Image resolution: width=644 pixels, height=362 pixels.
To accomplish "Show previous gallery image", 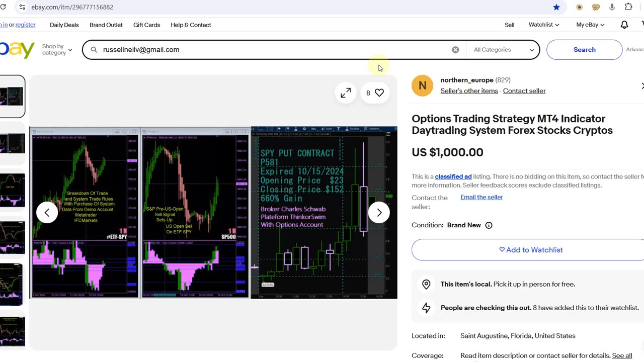I will [47, 213].
